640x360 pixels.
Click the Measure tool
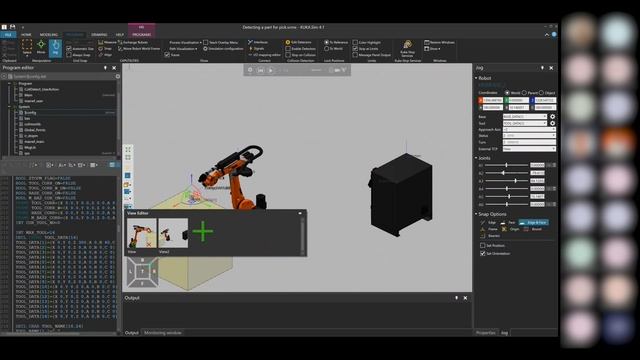tap(107, 42)
